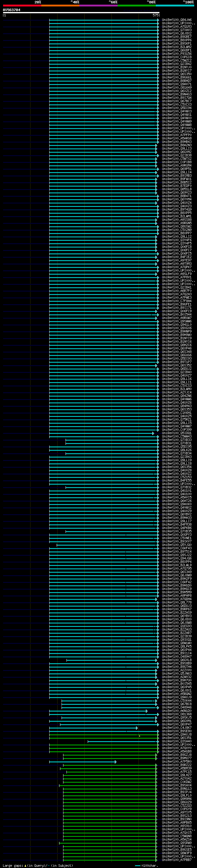Select hit label UniRef100_C0PGI8

[x=177, y=57]
